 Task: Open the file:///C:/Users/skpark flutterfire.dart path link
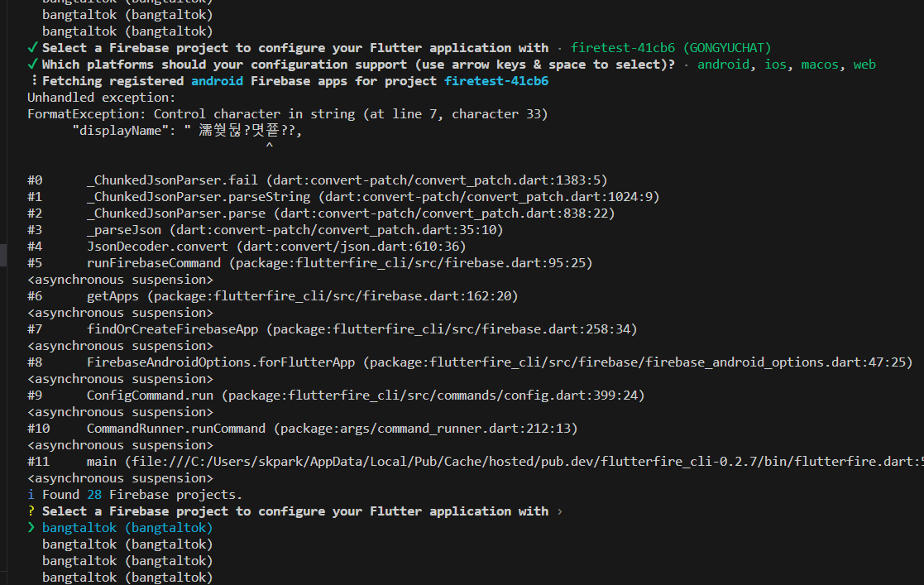pos(528,461)
